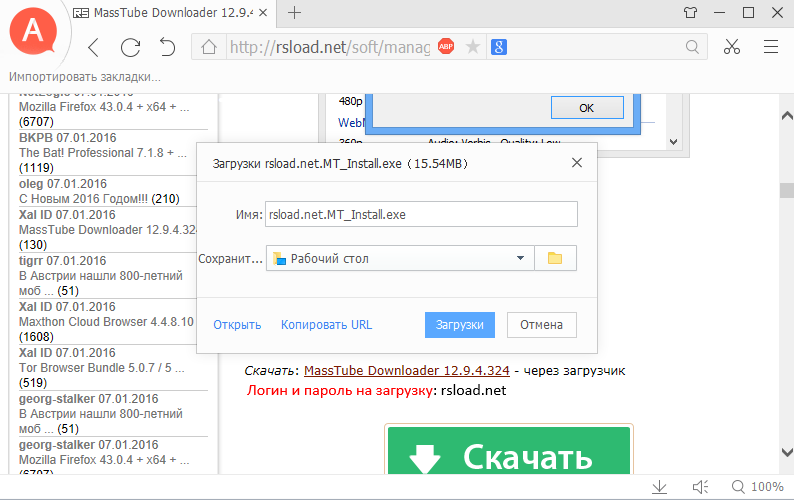Open the main hamburger menu
The width and height of the screenshot is (794, 500).
tap(771, 47)
